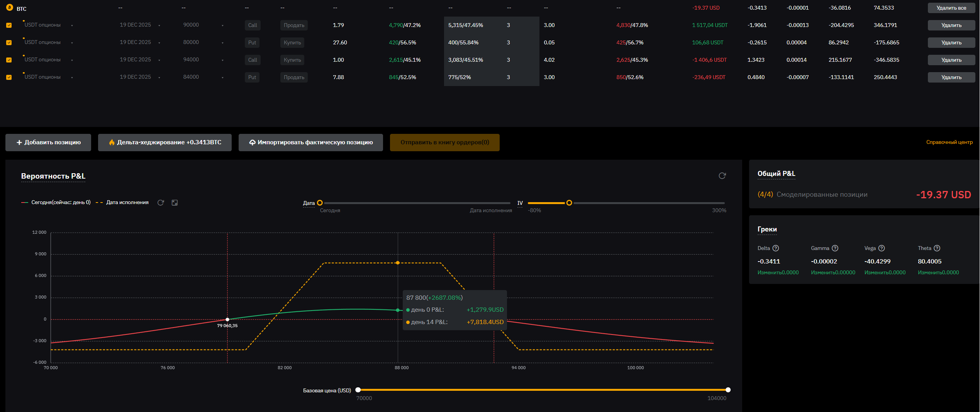Open the Delta help question-mark icon
This screenshot has width=980, height=412.
tap(776, 248)
